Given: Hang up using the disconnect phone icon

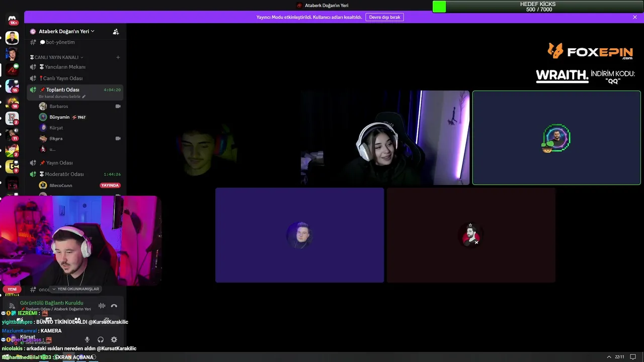Looking at the screenshot, I should [114, 306].
